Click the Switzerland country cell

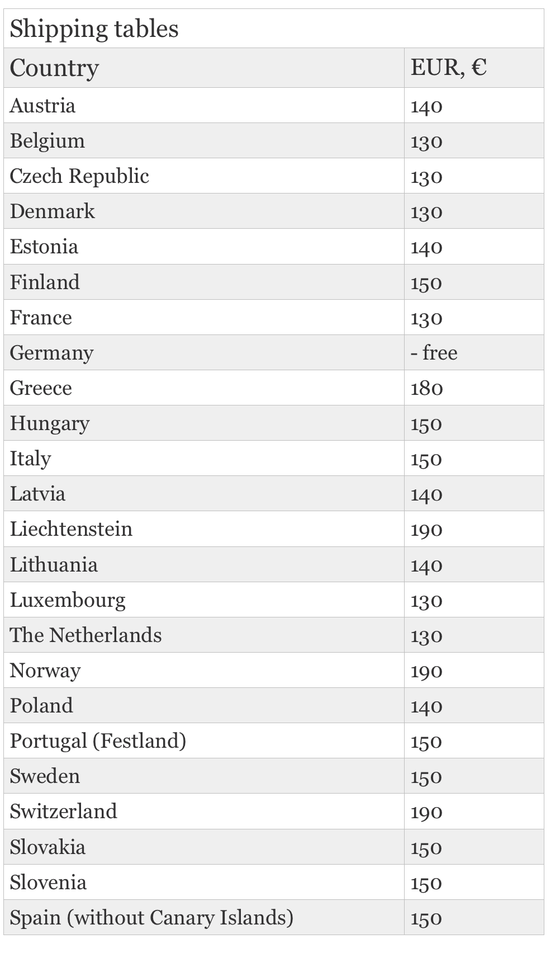pyautogui.click(x=204, y=811)
